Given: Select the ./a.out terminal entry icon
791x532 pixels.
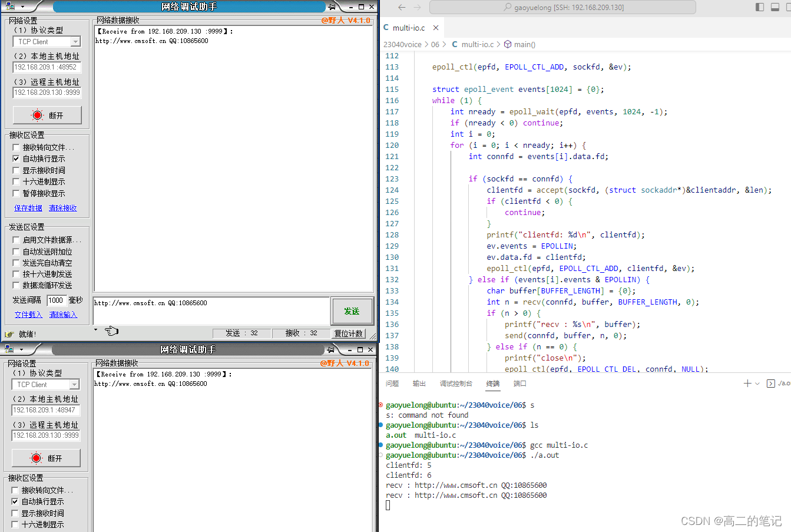Looking at the screenshot, I should 770,384.
